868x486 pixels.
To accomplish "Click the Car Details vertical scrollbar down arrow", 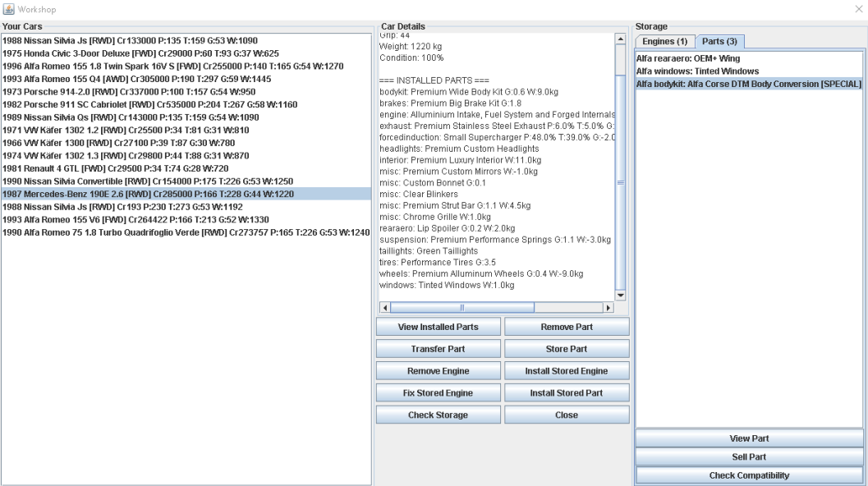I will pyautogui.click(x=621, y=296).
